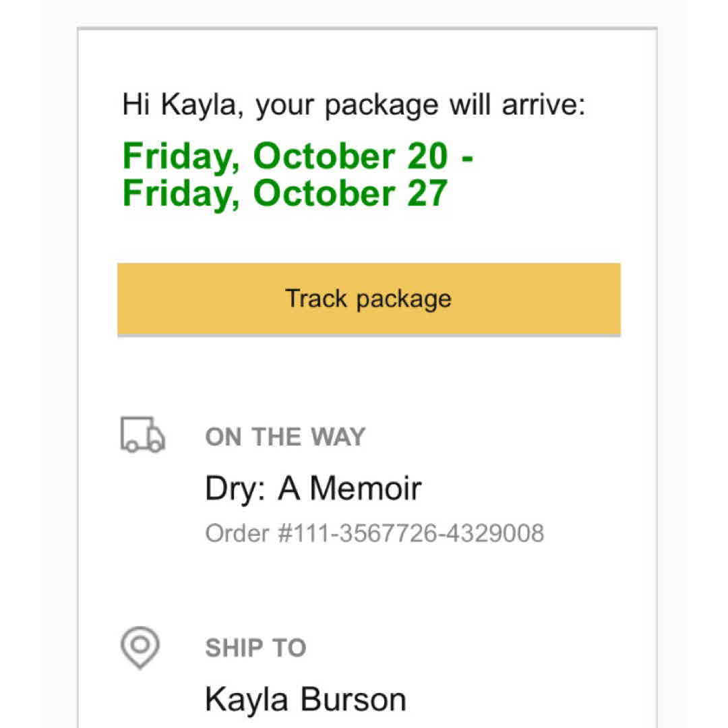Screen dimensions: 728x728
Task: Click the ON THE WAY status label
Action: [x=284, y=437]
